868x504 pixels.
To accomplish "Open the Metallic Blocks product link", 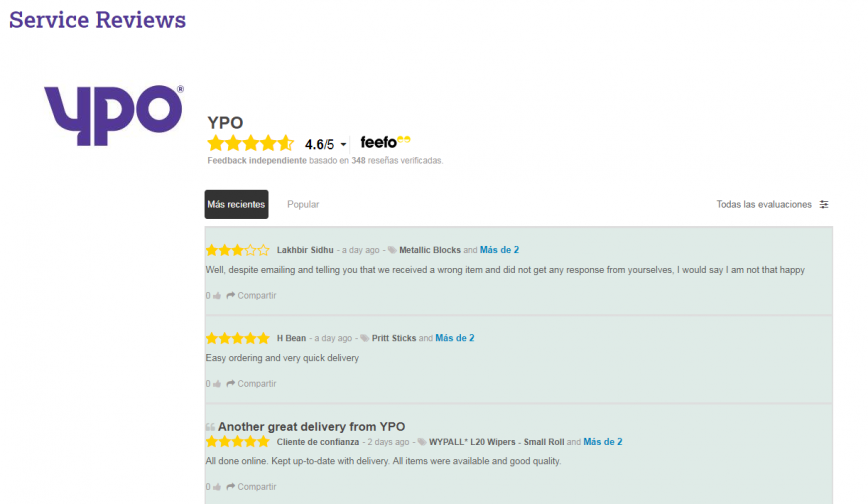I will 430,250.
